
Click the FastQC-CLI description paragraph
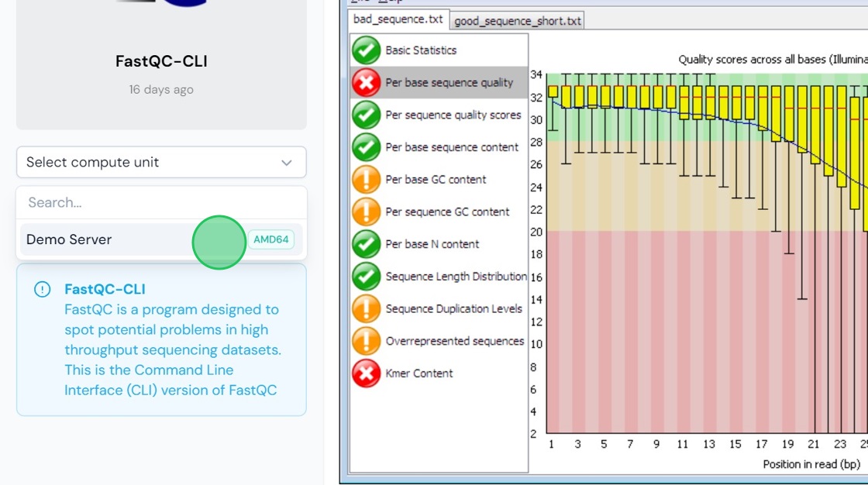tap(173, 350)
